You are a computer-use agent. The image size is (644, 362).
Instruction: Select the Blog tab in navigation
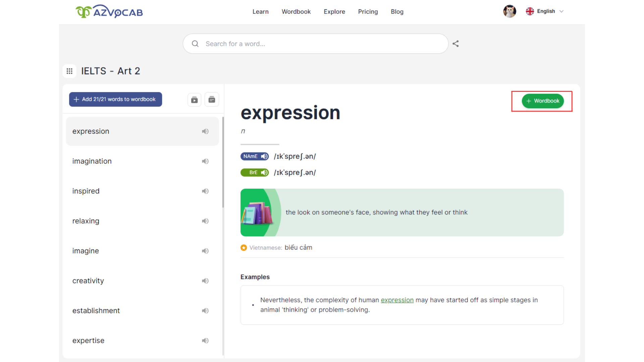coord(397,11)
